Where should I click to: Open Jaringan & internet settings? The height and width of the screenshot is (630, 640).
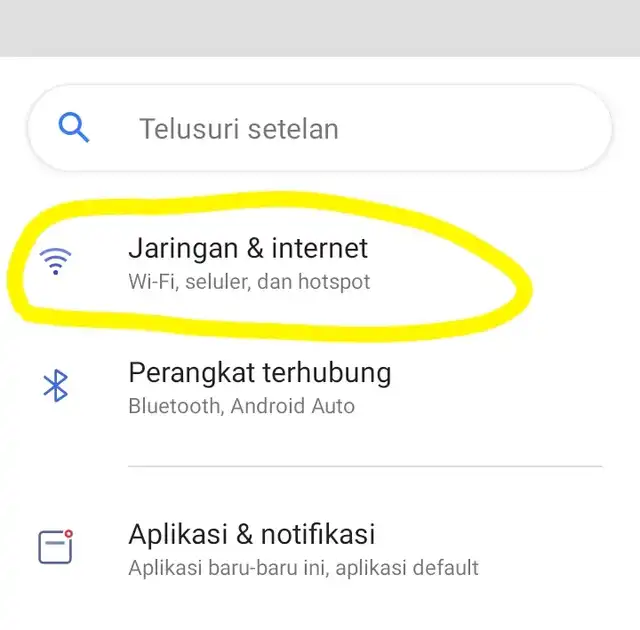(x=320, y=264)
